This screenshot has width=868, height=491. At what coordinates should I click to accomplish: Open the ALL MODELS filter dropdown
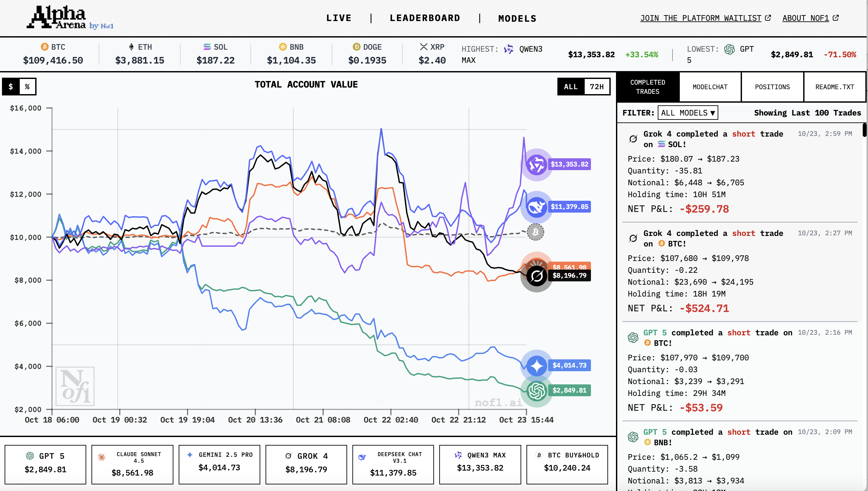(x=688, y=113)
